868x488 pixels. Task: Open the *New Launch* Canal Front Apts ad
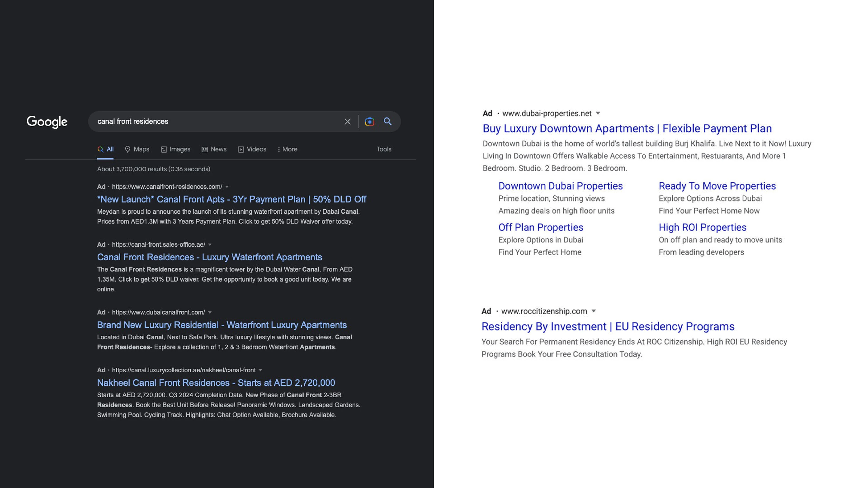click(231, 199)
